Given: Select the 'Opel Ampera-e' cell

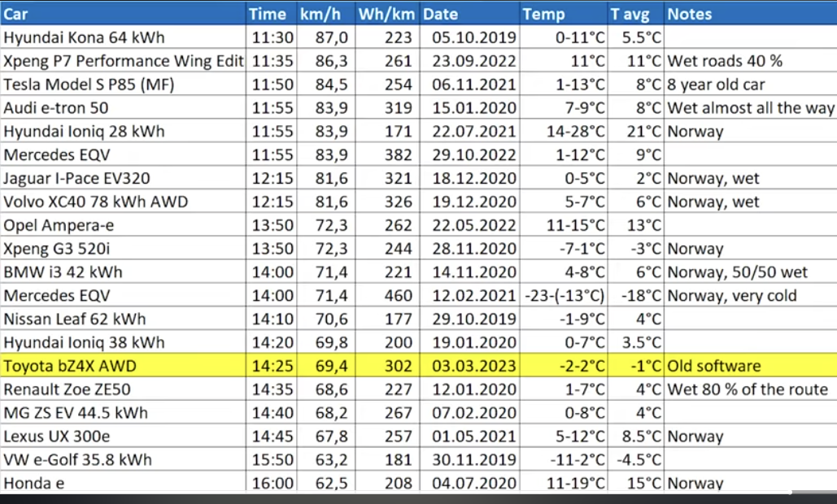Looking at the screenshot, I should pos(124,225).
